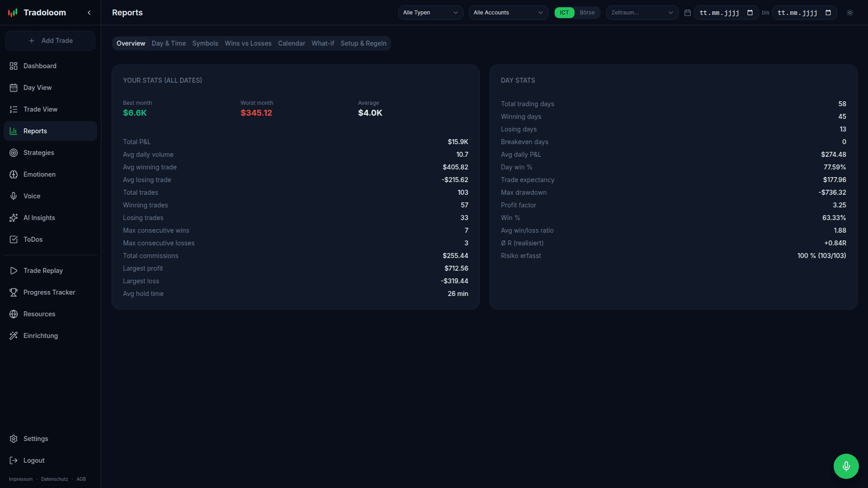Click the start date input field
The width and height of the screenshot is (868, 488).
click(726, 13)
